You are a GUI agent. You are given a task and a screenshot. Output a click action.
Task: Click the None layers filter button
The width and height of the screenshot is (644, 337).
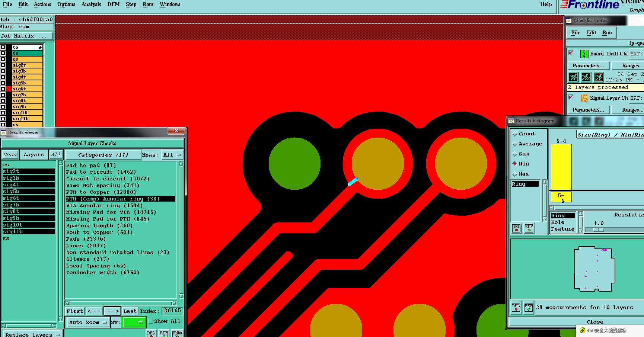point(10,155)
